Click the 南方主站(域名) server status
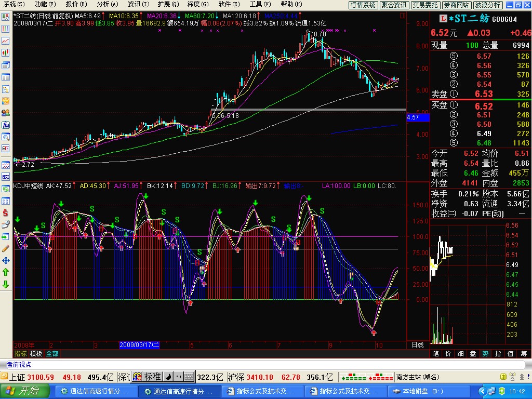Image resolution: width=532 pixels, height=399 pixels. 418,377
